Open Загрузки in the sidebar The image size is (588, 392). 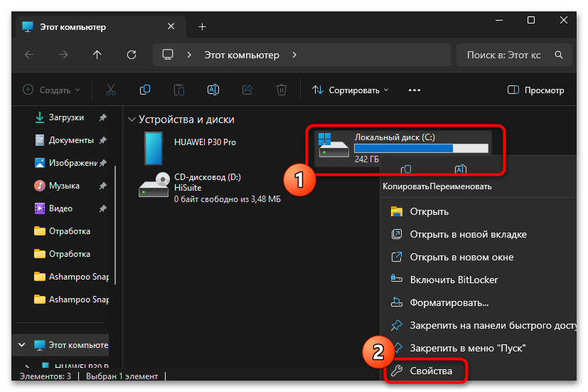point(66,117)
